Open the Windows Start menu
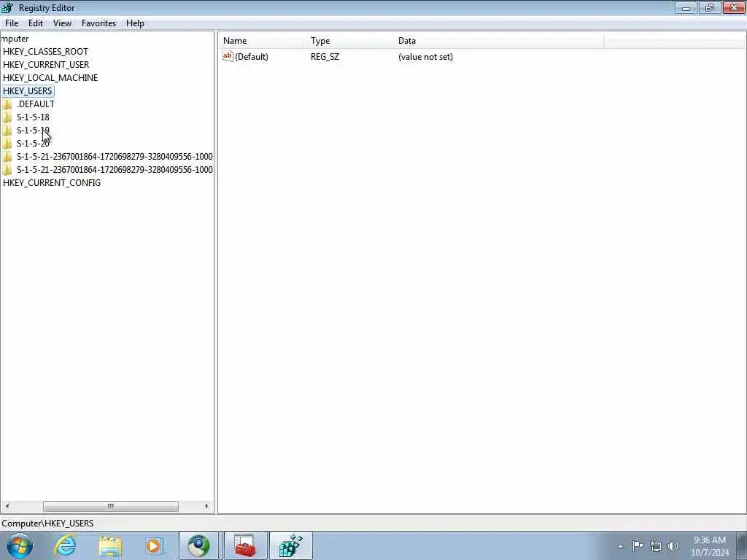 point(20,545)
